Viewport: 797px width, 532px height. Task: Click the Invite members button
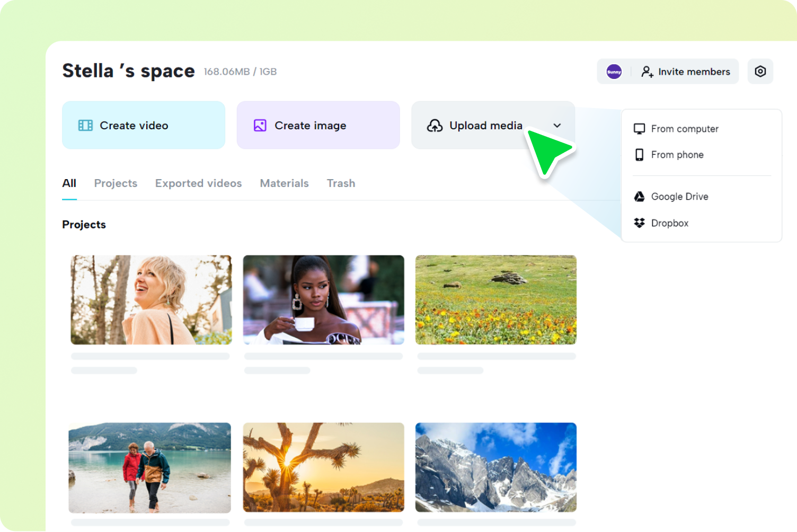click(x=685, y=72)
